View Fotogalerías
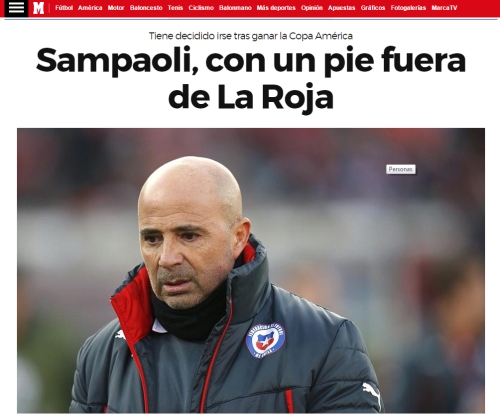 tap(408, 8)
